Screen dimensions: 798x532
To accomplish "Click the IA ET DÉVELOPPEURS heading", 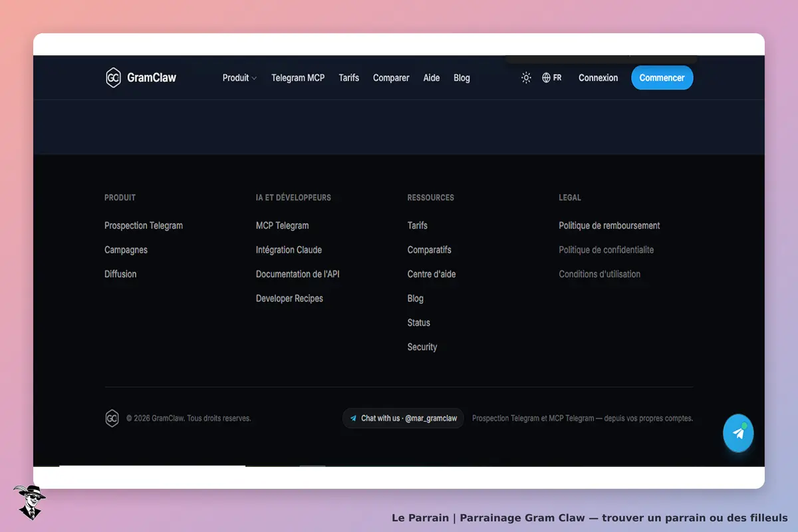I will click(293, 198).
